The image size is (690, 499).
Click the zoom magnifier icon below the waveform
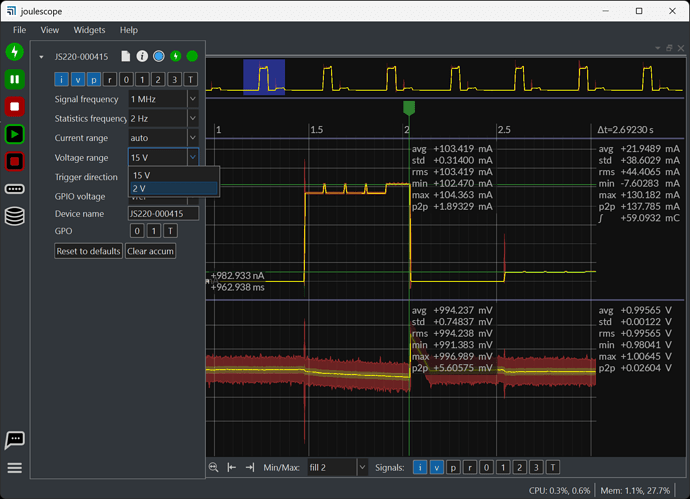pos(213,467)
